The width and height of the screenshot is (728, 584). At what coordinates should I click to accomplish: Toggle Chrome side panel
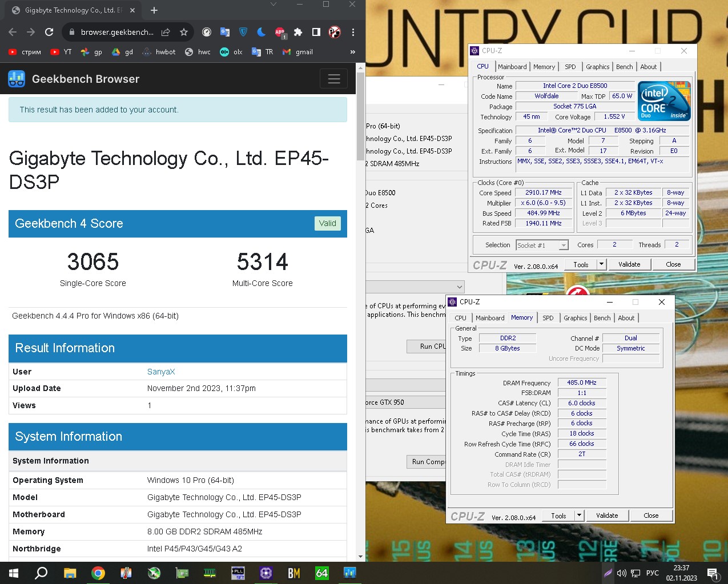tap(316, 32)
